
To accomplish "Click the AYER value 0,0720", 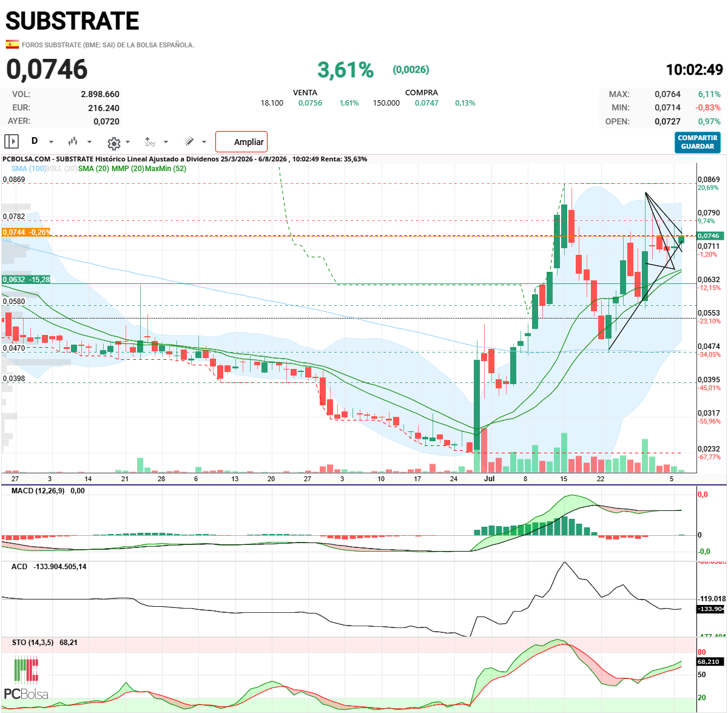I will pyautogui.click(x=106, y=121).
